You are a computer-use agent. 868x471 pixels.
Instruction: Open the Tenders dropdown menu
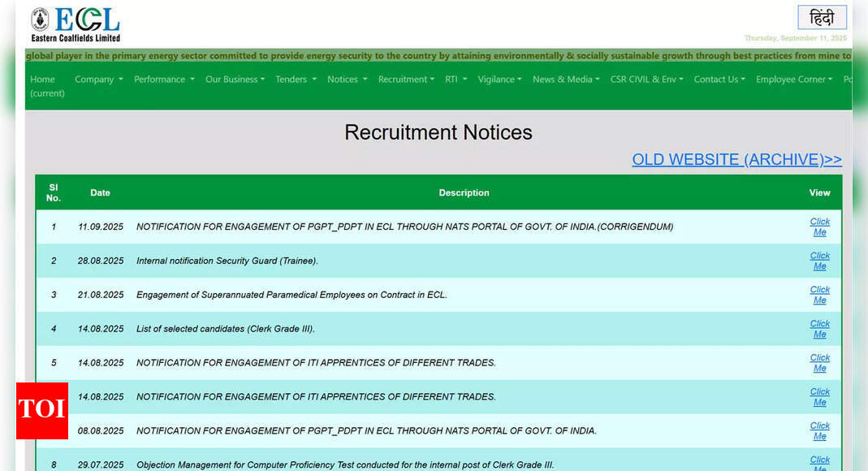pyautogui.click(x=296, y=79)
